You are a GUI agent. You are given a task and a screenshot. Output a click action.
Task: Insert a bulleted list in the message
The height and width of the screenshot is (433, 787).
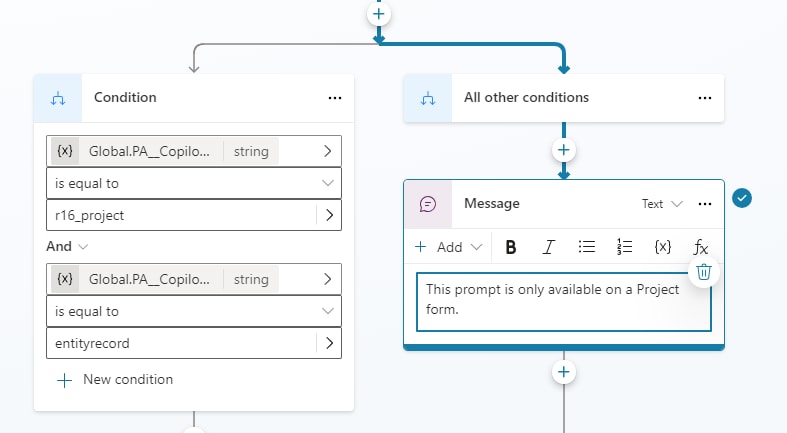point(587,247)
